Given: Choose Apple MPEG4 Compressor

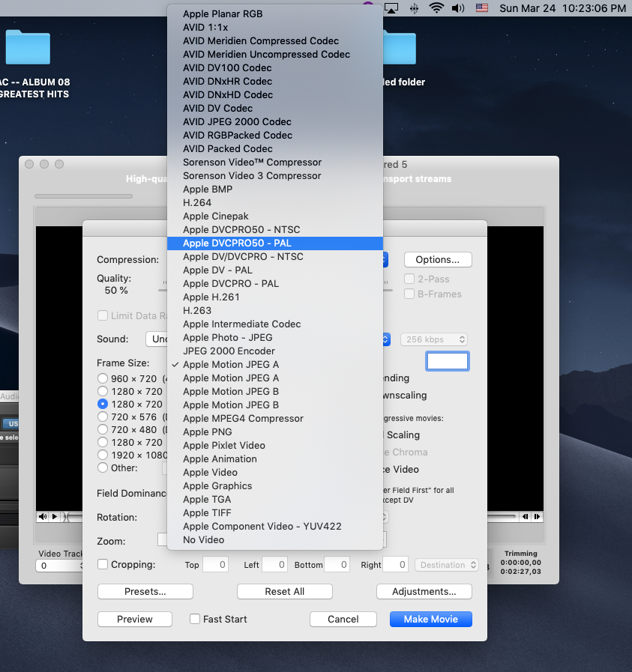Looking at the screenshot, I should pyautogui.click(x=275, y=419).
